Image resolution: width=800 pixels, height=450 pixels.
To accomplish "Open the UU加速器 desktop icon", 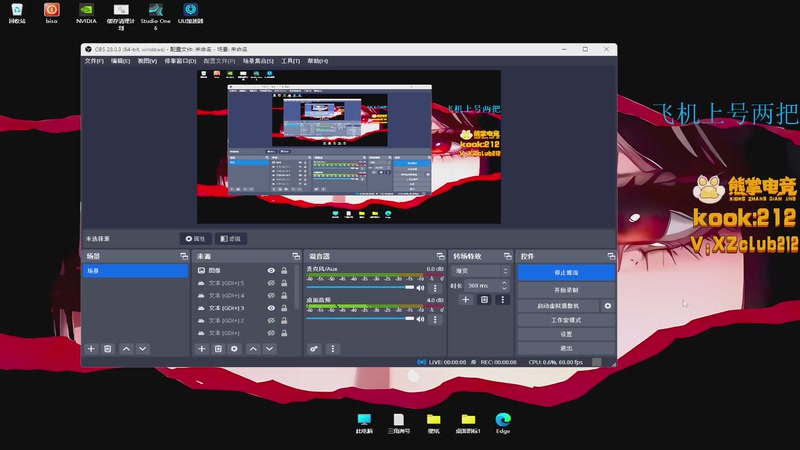I will (190, 13).
